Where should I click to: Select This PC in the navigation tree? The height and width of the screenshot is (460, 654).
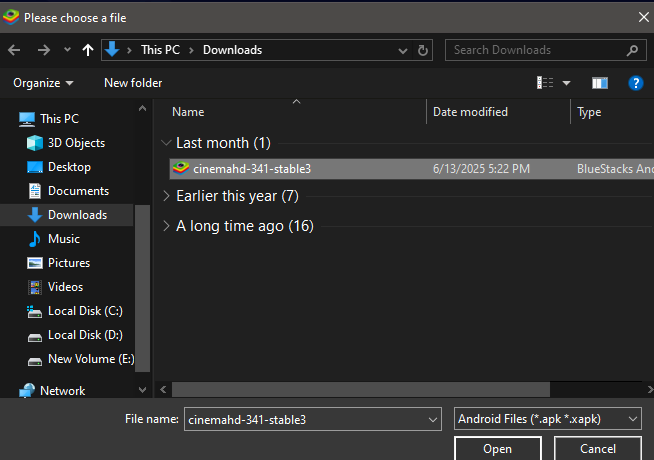59,119
